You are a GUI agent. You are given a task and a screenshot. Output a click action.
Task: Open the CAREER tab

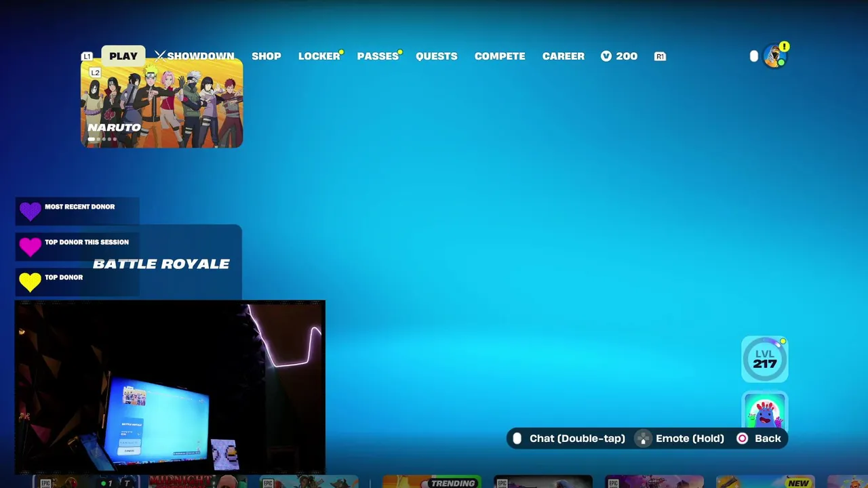pyautogui.click(x=564, y=56)
